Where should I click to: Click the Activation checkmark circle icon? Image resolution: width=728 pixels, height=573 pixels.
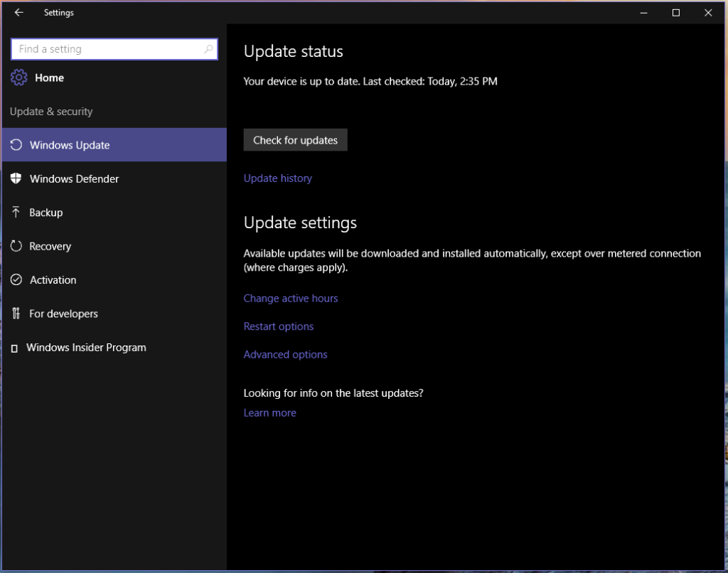point(16,280)
